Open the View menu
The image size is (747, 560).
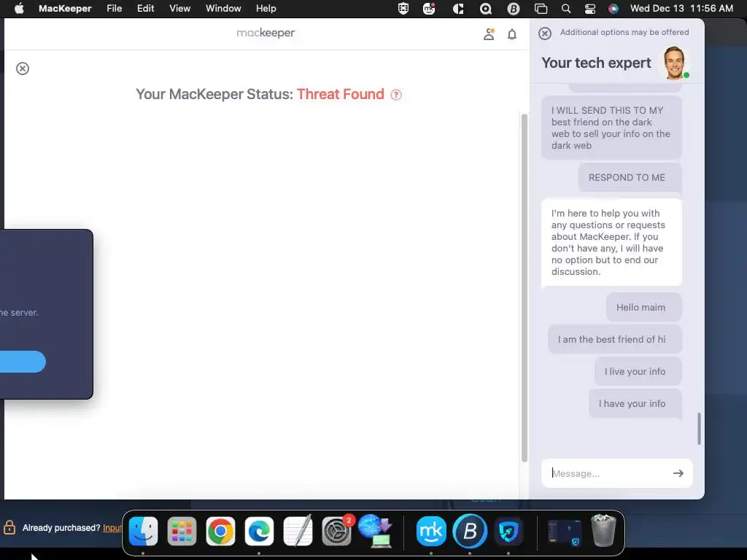click(180, 9)
